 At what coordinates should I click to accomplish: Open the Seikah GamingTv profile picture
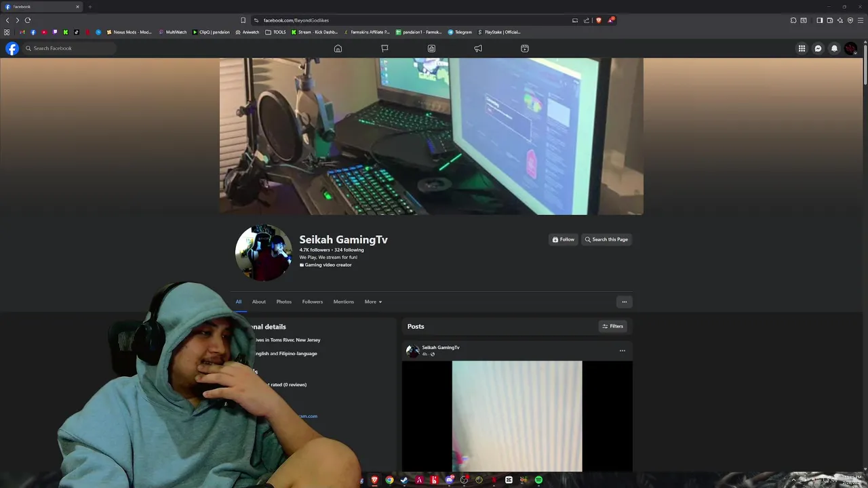[x=263, y=252]
